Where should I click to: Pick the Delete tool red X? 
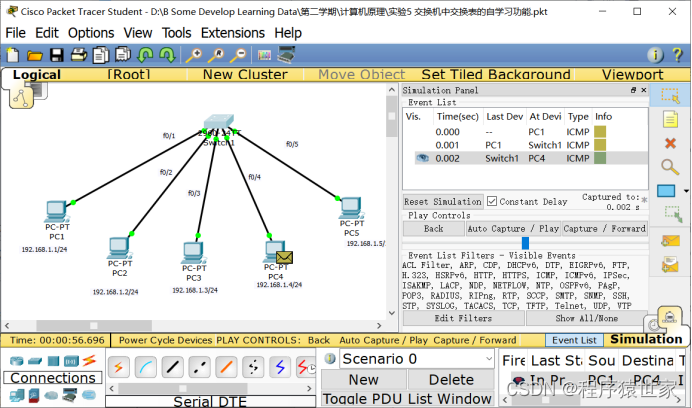click(670, 143)
